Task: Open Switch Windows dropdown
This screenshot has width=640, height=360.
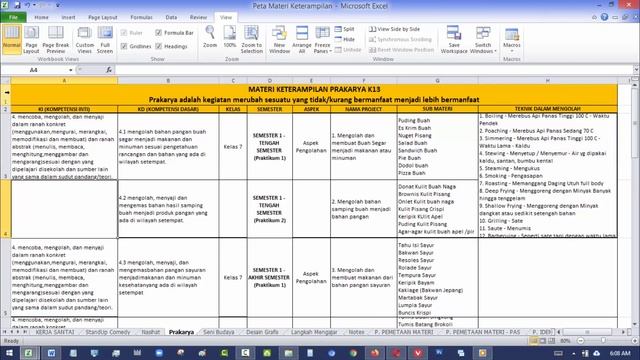Action: (x=483, y=39)
